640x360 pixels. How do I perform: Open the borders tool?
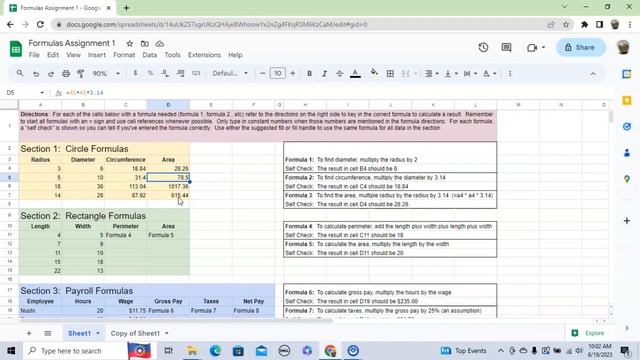pyautogui.click(x=390, y=73)
